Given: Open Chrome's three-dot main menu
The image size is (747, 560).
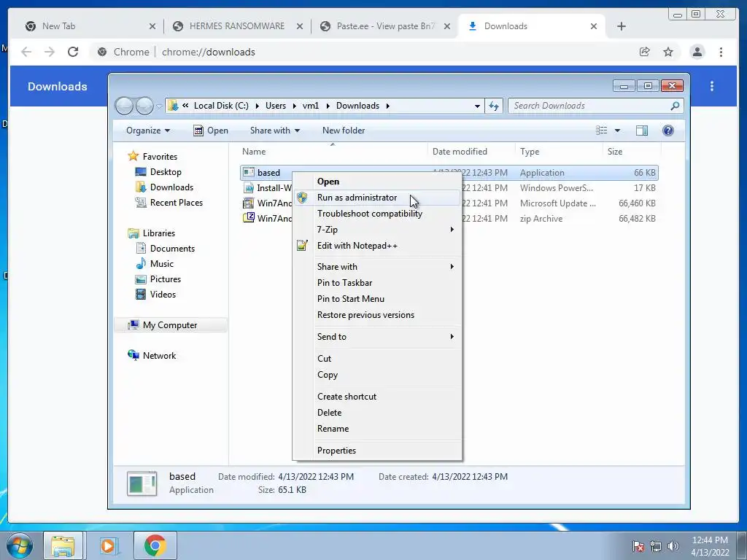Looking at the screenshot, I should point(721,52).
